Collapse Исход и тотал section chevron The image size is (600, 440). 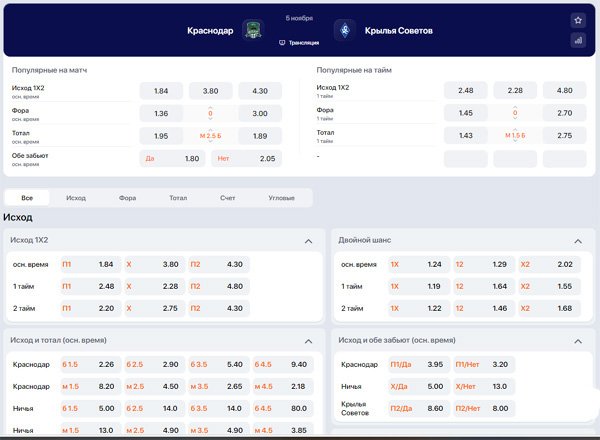point(308,341)
